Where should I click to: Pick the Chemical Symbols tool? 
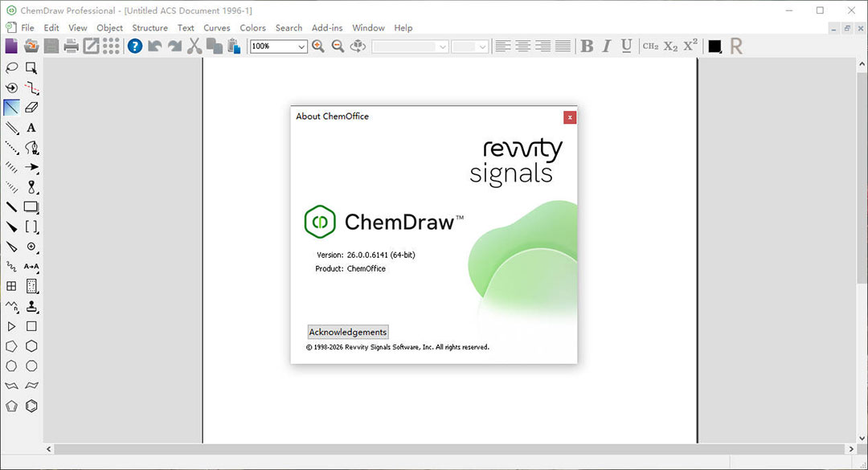click(x=31, y=247)
